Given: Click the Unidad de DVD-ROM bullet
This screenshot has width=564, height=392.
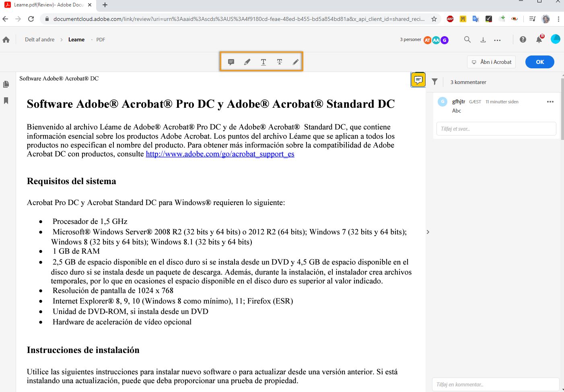Looking at the screenshot, I should 130,312.
